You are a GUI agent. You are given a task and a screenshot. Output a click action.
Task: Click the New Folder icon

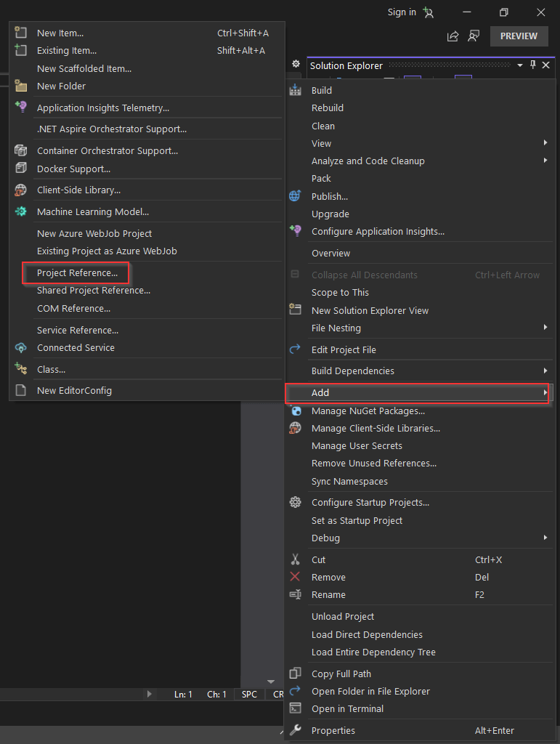pyautogui.click(x=21, y=86)
